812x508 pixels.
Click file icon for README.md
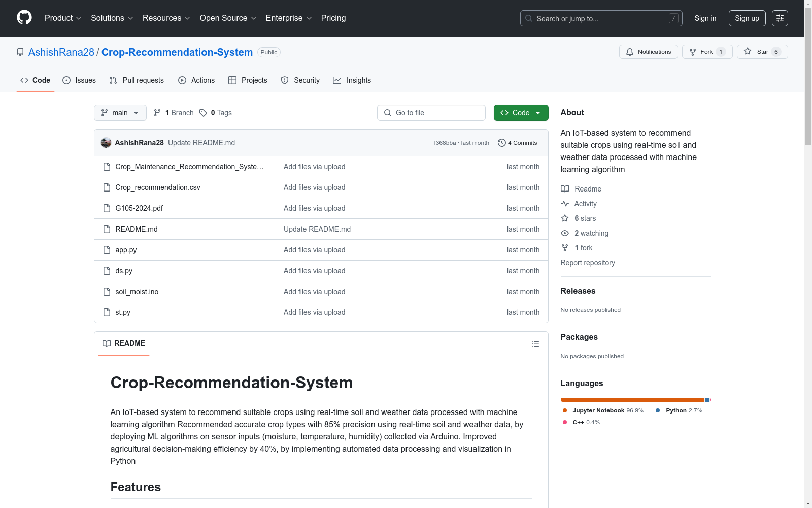[x=107, y=229]
